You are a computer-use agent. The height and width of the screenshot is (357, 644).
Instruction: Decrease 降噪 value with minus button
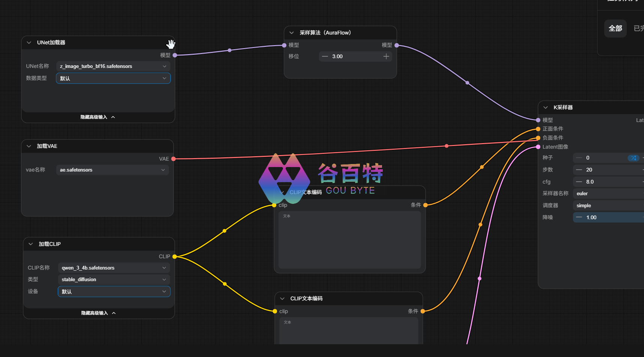point(579,217)
